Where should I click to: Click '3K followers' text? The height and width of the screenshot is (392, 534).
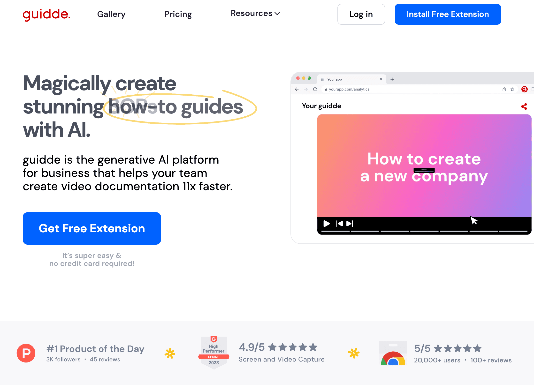point(63,359)
